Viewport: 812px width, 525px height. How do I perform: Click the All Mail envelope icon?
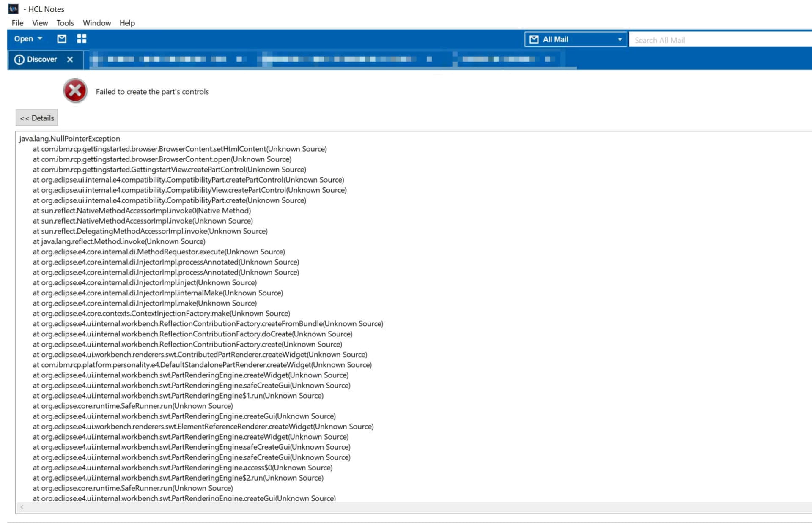(x=534, y=39)
